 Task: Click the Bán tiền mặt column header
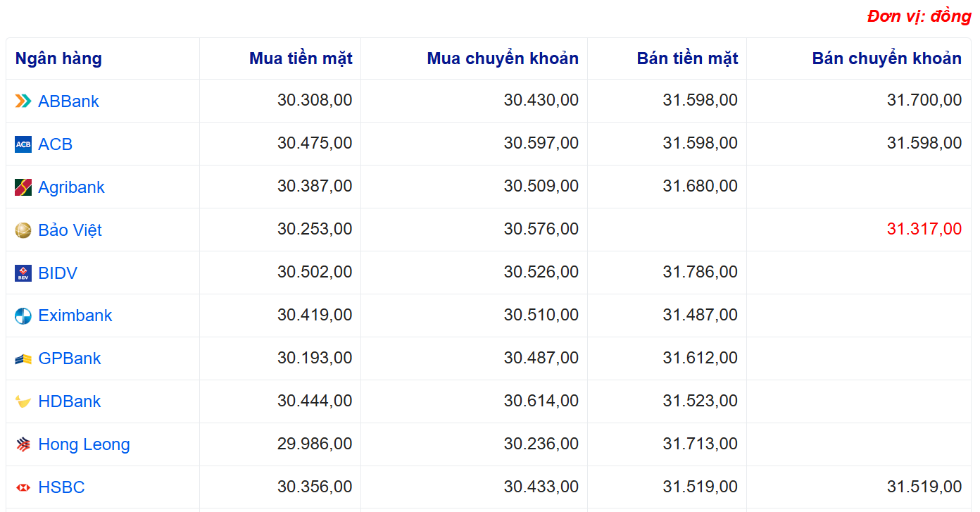[687, 58]
